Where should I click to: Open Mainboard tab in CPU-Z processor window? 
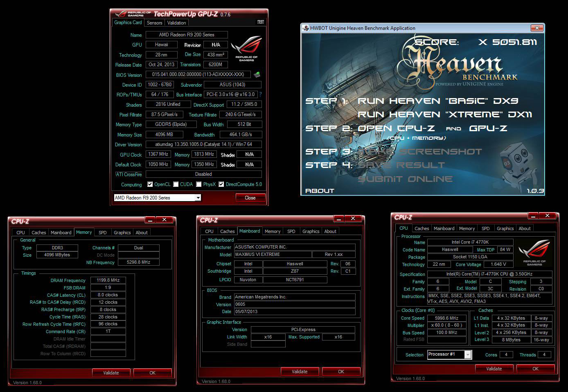(444, 228)
